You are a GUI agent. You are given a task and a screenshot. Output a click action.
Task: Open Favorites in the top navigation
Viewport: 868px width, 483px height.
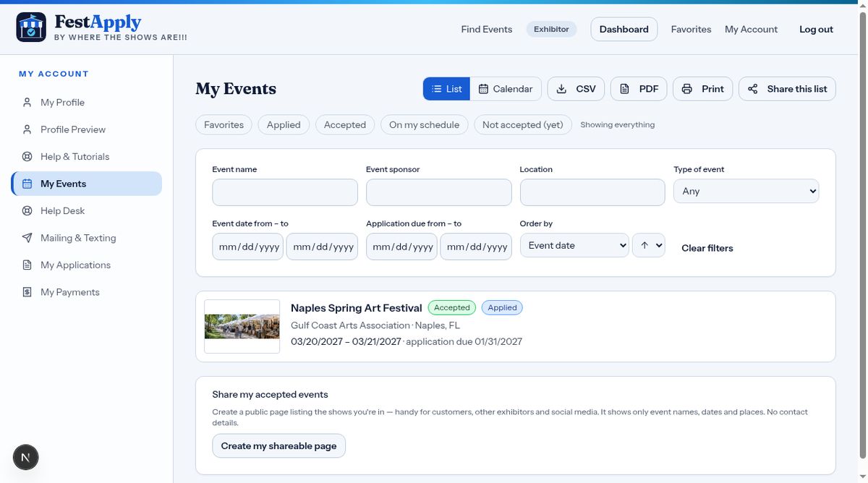[691, 30]
